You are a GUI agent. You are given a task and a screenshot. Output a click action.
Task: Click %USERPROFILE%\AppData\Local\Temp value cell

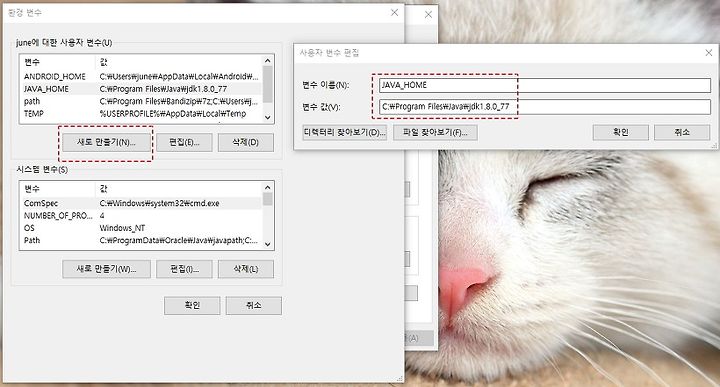pos(173,113)
